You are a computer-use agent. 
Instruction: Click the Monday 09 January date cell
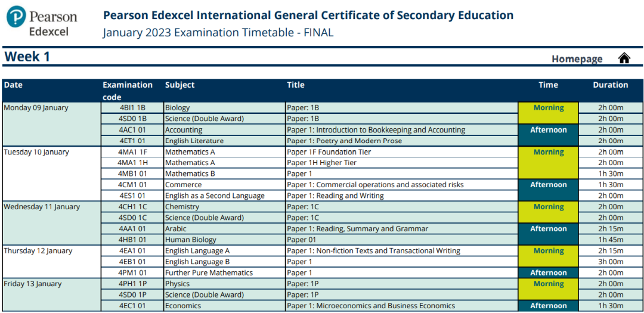[x=36, y=108]
